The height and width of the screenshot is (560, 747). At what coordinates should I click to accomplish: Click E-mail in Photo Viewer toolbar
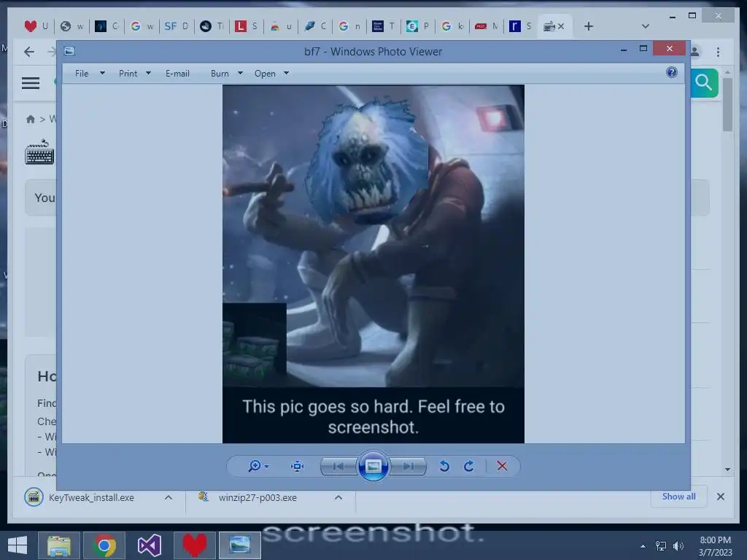tap(177, 74)
